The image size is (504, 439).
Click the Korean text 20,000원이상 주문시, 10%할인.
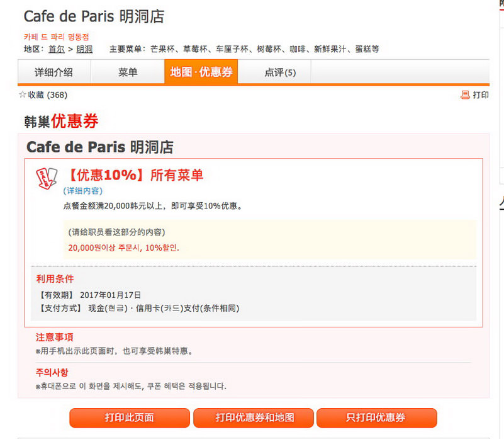click(x=124, y=248)
